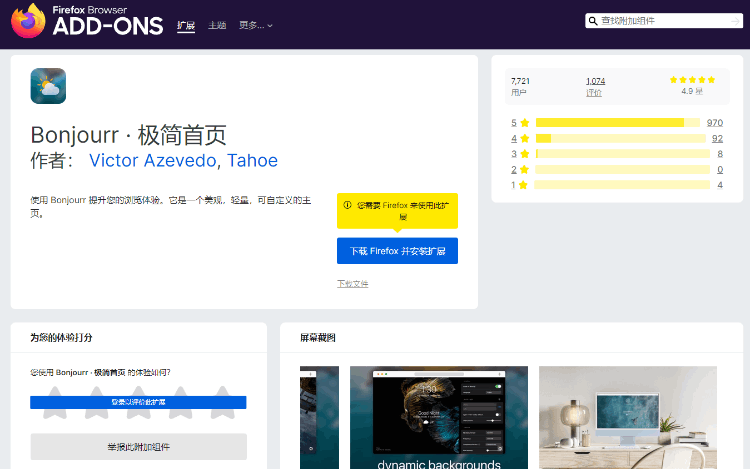The height and width of the screenshot is (469, 750).
Task: Click the 下载文件 link
Action: (x=353, y=284)
